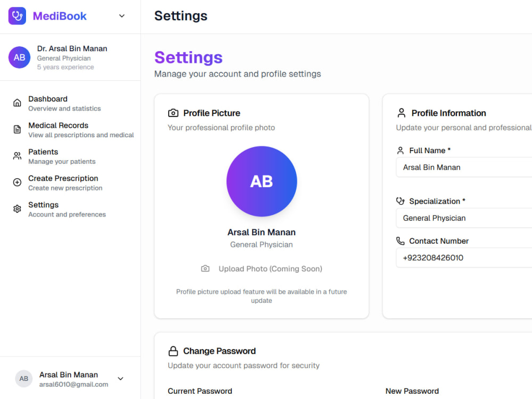Open Medical Records menu item
This screenshot has height=399, width=532.
point(70,130)
